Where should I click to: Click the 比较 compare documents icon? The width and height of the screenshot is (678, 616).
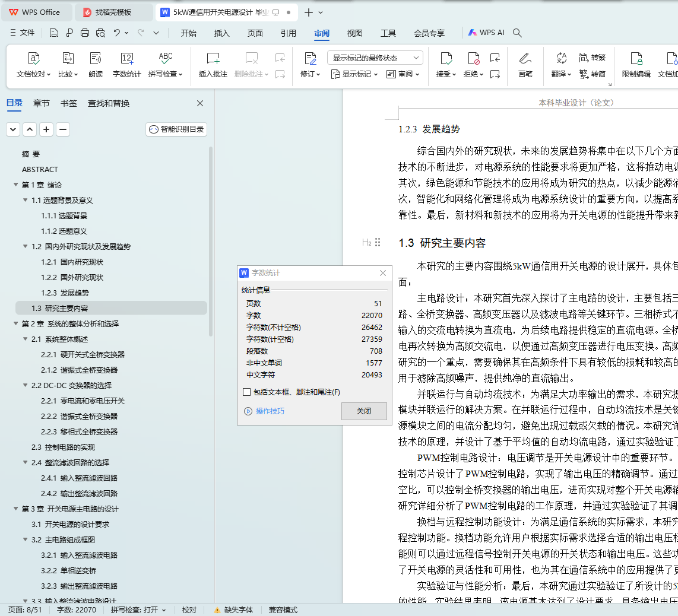[68, 58]
